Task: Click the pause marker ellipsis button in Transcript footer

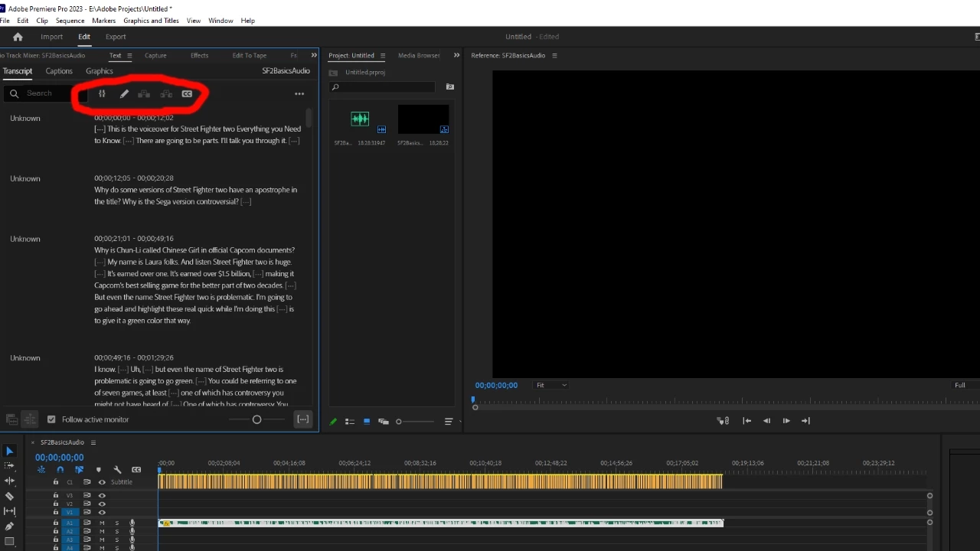Action: coord(303,419)
